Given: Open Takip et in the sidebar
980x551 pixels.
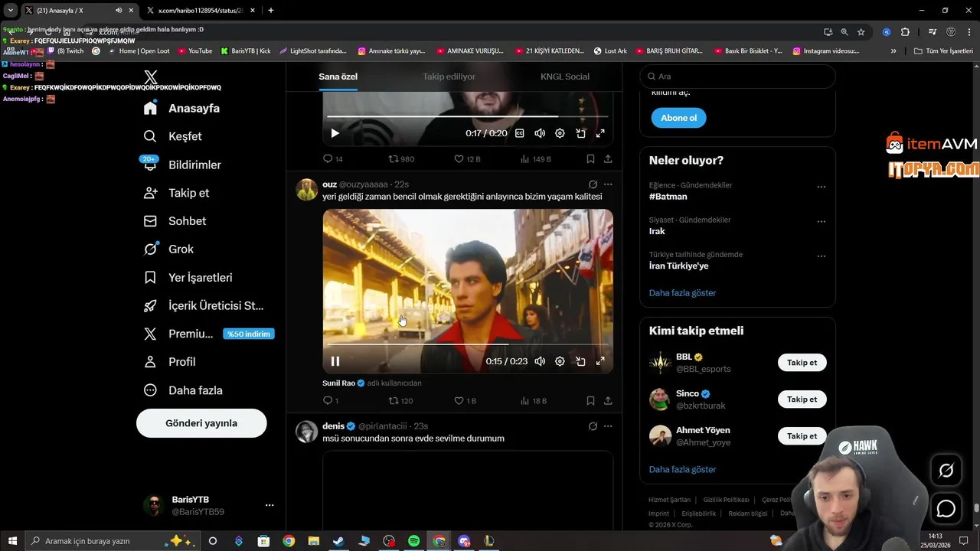Looking at the screenshot, I should point(177,193).
